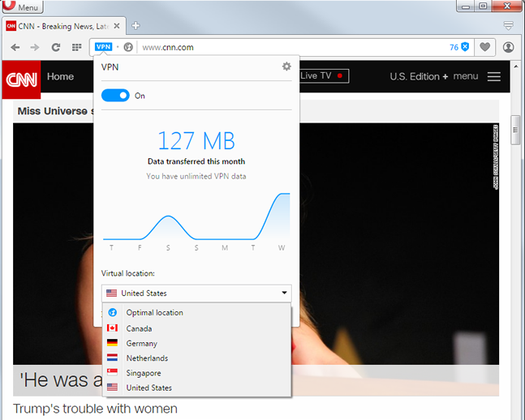Click the VPN data usage graph
Image resolution: width=525 pixels, height=420 pixels.
tap(196, 216)
